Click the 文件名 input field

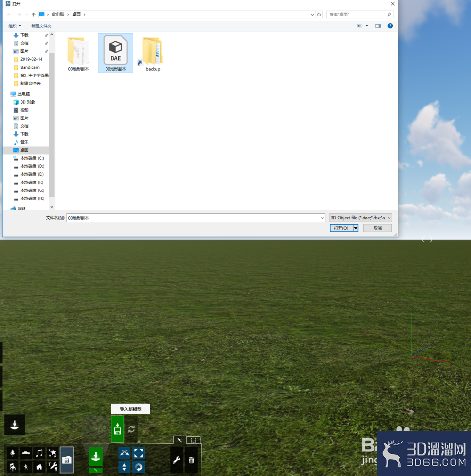(x=196, y=218)
